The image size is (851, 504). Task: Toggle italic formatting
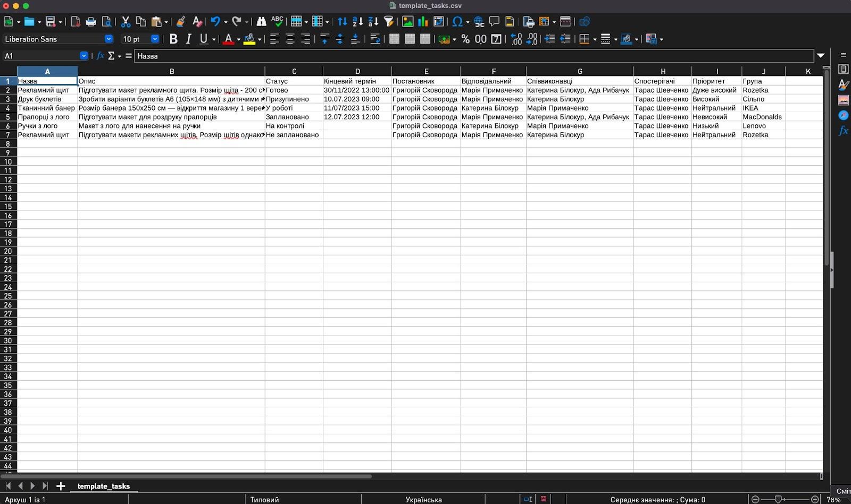(188, 39)
